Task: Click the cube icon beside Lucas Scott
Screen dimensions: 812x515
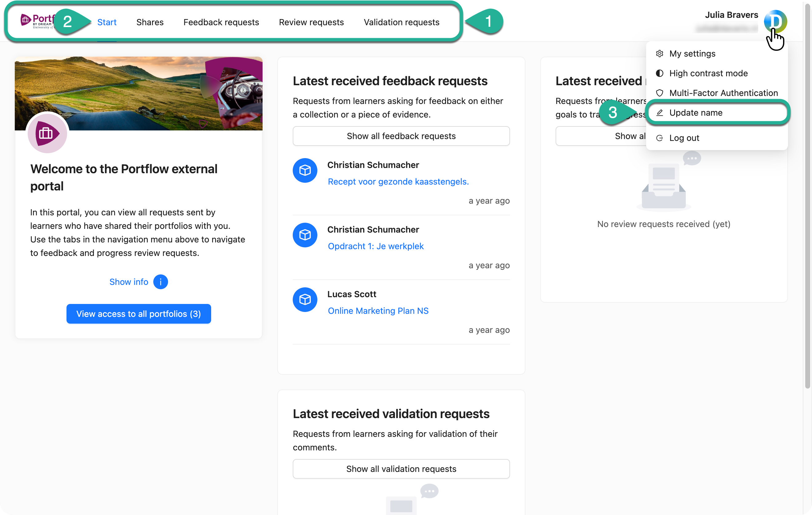Action: tap(305, 300)
